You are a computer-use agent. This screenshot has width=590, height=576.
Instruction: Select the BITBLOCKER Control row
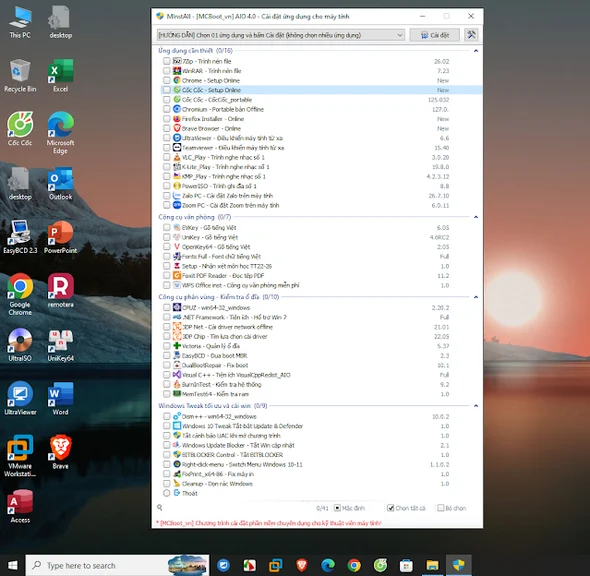[321, 454]
